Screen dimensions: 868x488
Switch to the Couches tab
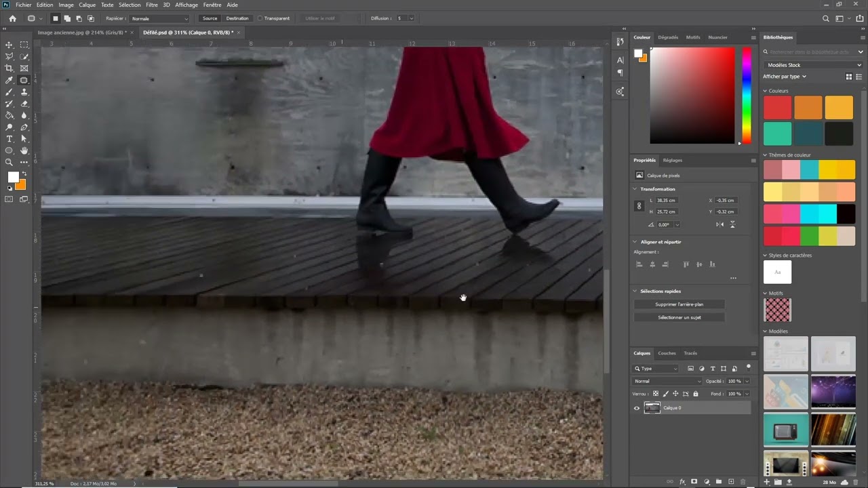point(667,353)
